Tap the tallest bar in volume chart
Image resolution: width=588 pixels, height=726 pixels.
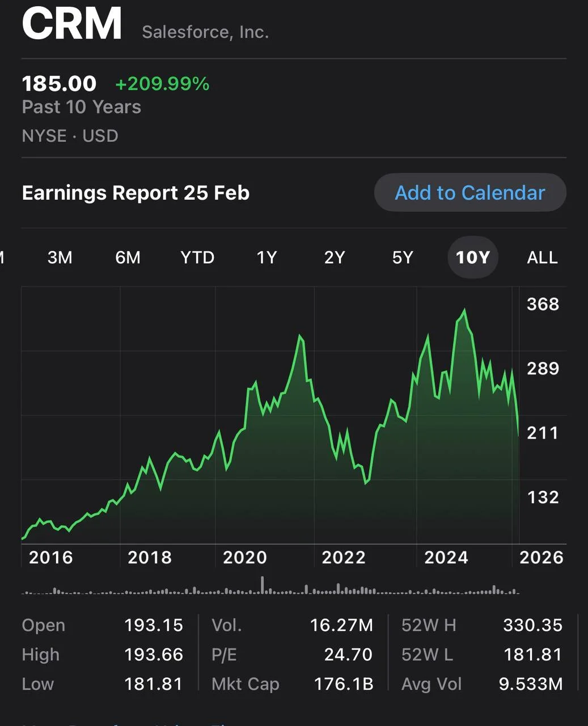click(x=262, y=585)
